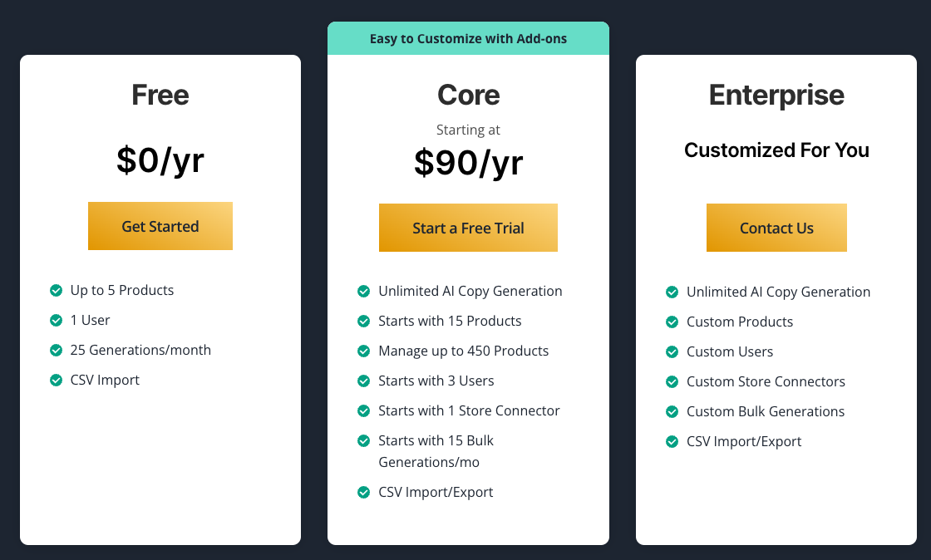Click the Enterprise plan title
The image size is (931, 560).
(776, 95)
